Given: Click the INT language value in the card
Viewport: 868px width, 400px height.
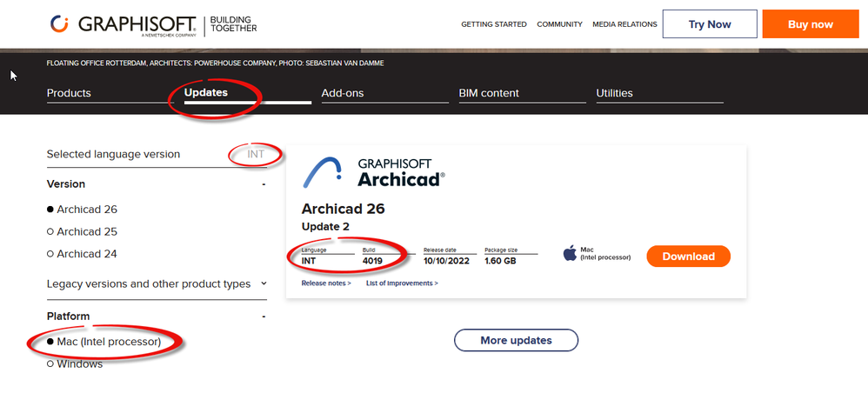Looking at the screenshot, I should pyautogui.click(x=309, y=261).
